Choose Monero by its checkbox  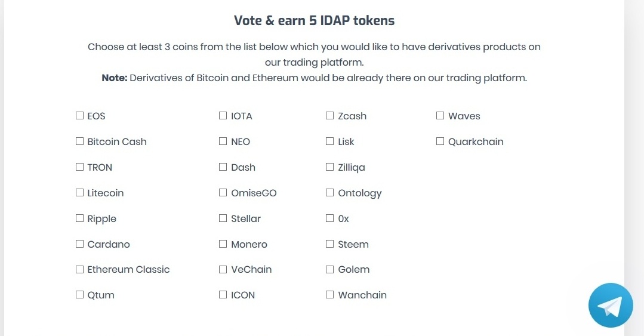coord(223,244)
